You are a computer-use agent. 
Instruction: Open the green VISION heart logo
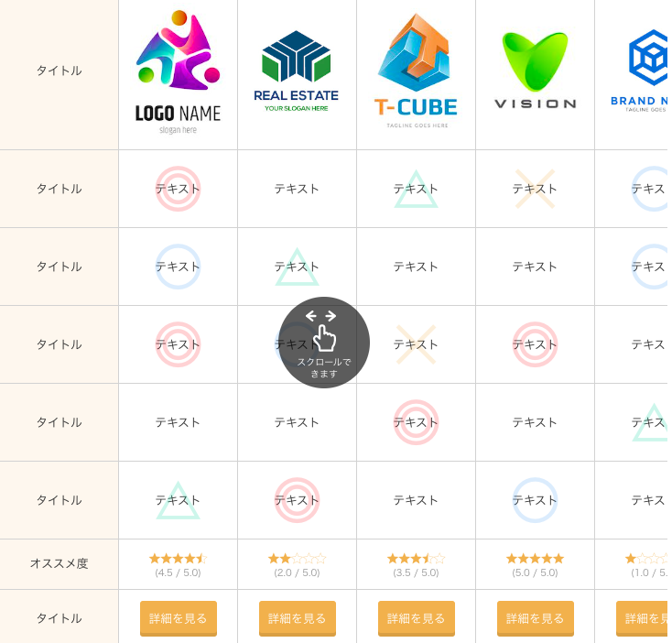[x=535, y=71]
